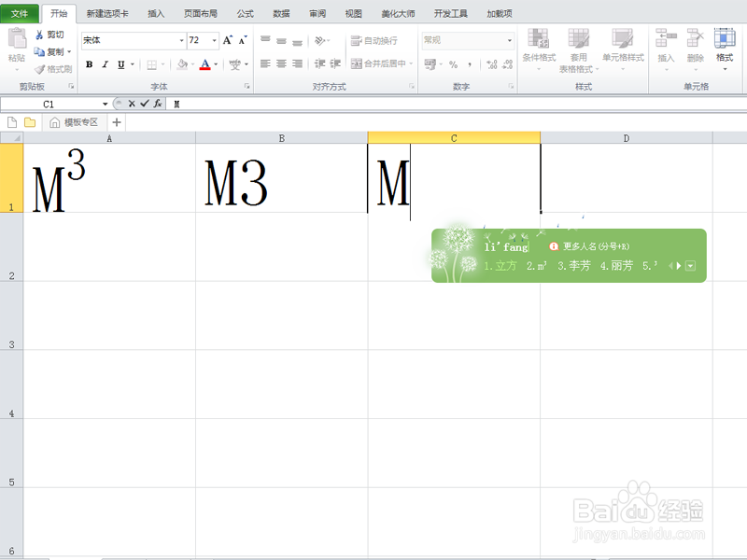
Task: Click the Copy icon
Action: [x=39, y=51]
